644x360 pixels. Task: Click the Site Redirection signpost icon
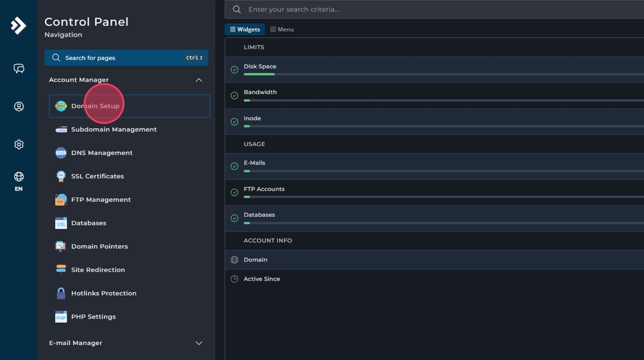pos(61,270)
